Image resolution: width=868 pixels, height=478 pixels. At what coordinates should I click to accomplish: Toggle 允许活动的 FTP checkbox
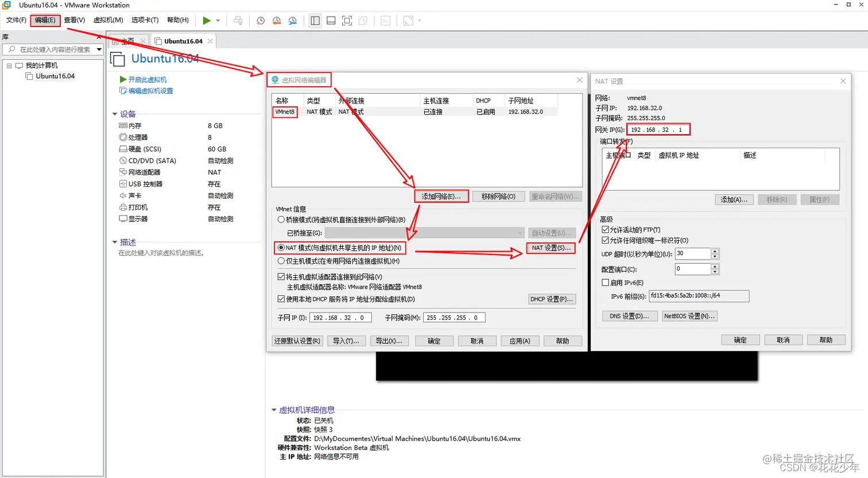tap(605, 230)
